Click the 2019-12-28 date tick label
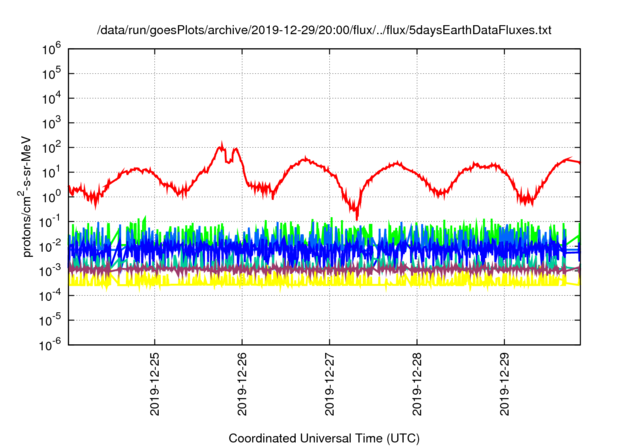Screen dimensions: 640x448 coord(417,383)
